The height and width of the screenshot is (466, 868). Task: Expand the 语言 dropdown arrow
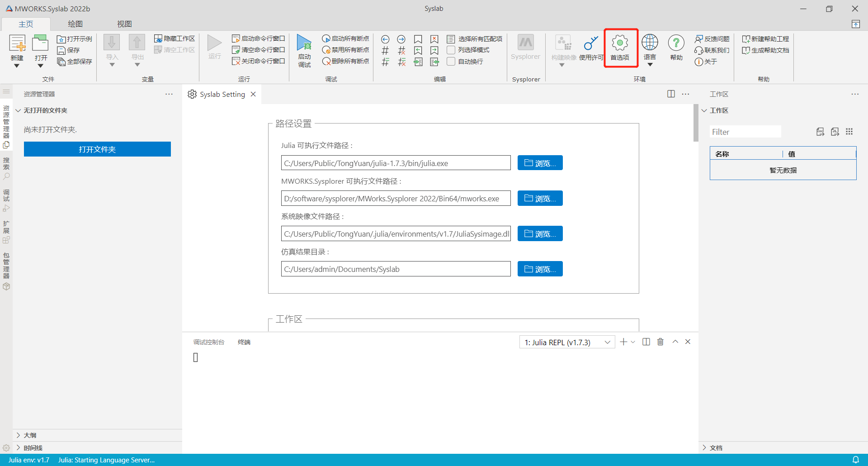(x=650, y=65)
